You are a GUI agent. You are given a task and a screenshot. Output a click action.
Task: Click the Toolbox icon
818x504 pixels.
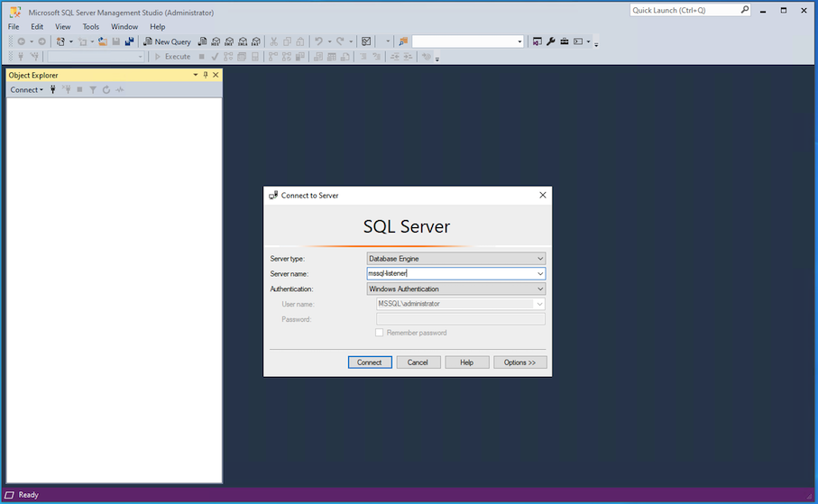[565, 41]
